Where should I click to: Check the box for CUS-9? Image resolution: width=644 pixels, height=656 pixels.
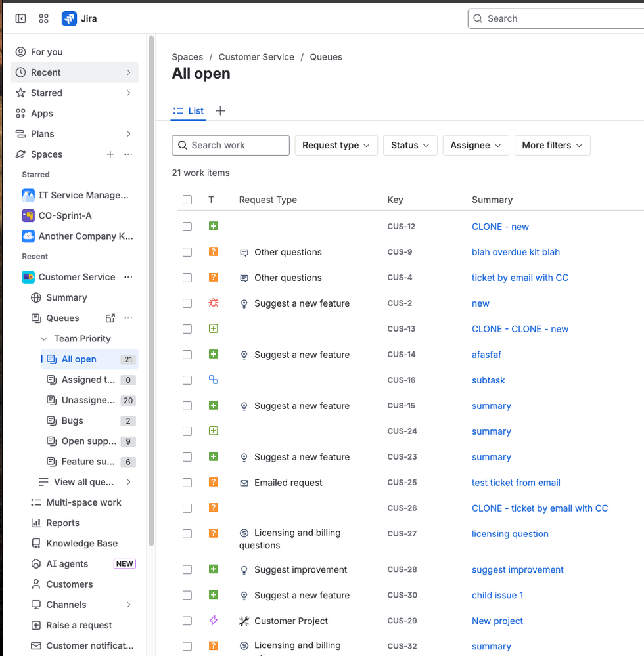coord(187,252)
